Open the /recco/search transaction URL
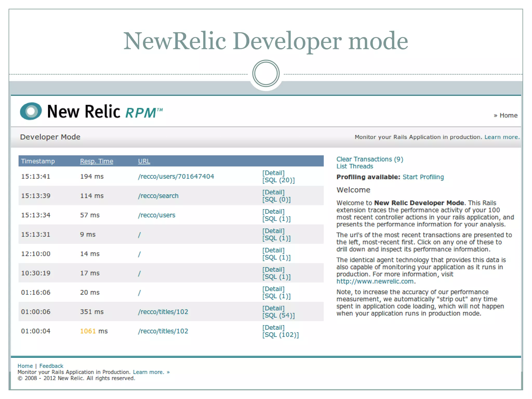The image size is (532, 399). (x=158, y=196)
